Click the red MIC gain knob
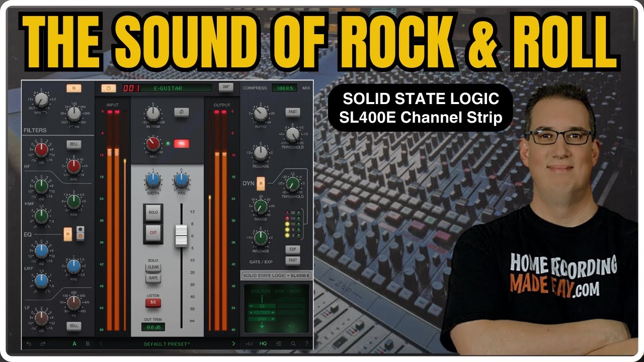The height and width of the screenshot is (362, 644). pos(153,144)
